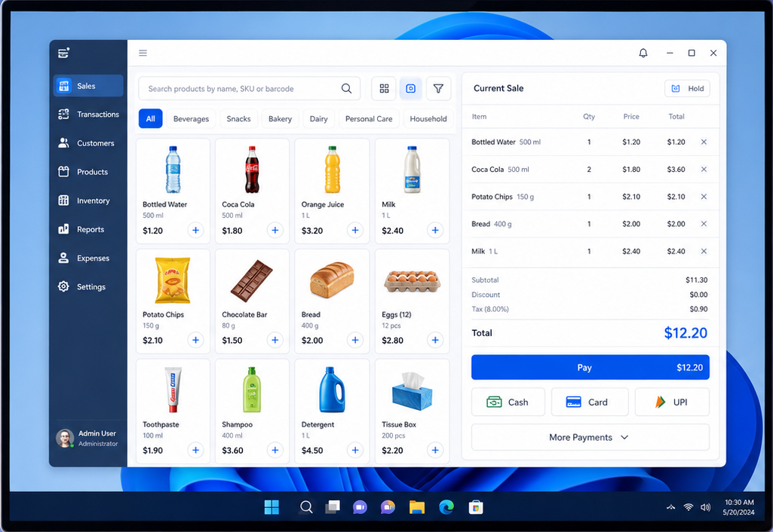
Task: Open Settings in the sidebar
Action: 88,286
